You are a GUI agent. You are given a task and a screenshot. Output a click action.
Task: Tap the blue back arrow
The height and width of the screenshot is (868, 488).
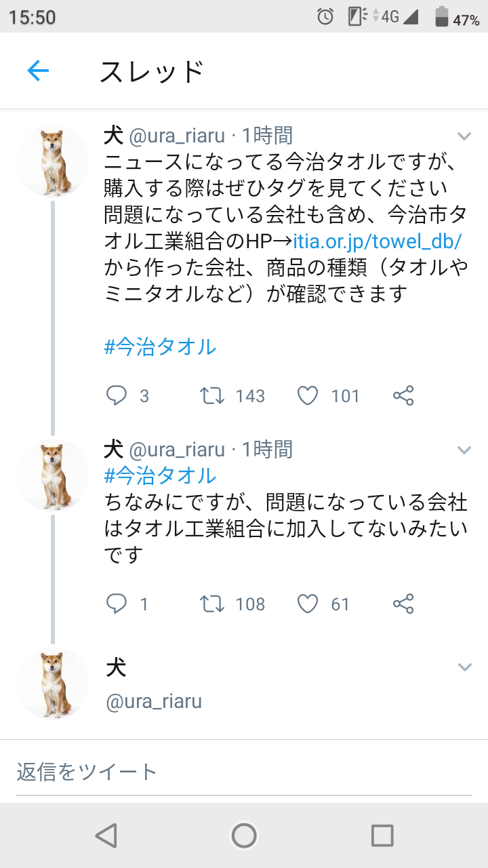tap(39, 70)
